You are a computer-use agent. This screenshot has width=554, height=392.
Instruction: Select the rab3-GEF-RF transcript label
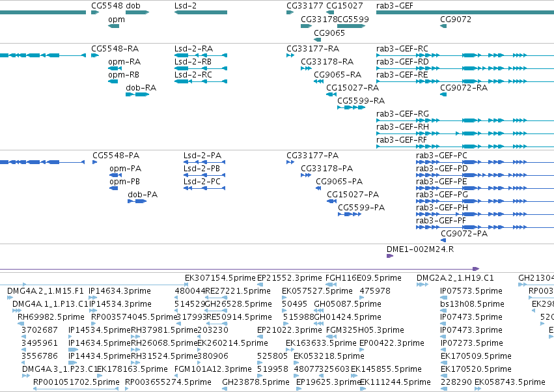(402, 140)
